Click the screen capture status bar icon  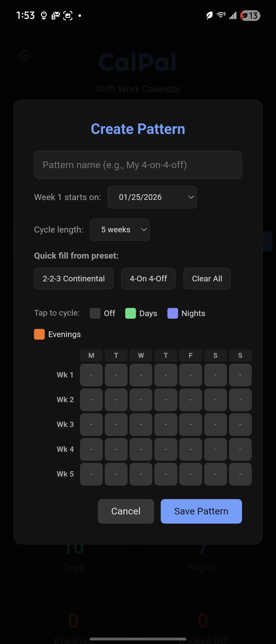pyautogui.click(x=68, y=16)
